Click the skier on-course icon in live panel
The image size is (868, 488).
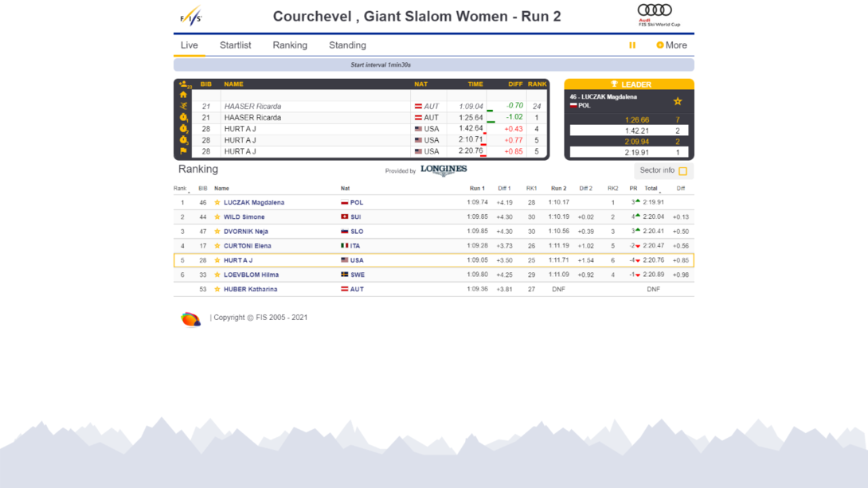click(183, 106)
